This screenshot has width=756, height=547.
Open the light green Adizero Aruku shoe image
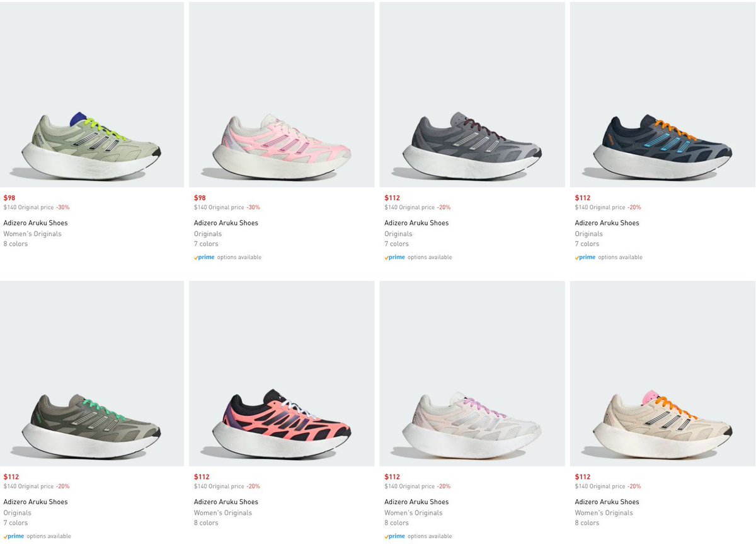point(91,94)
